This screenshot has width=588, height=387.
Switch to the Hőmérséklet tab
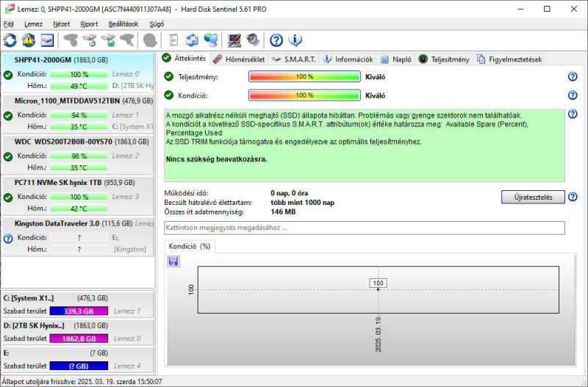point(240,59)
